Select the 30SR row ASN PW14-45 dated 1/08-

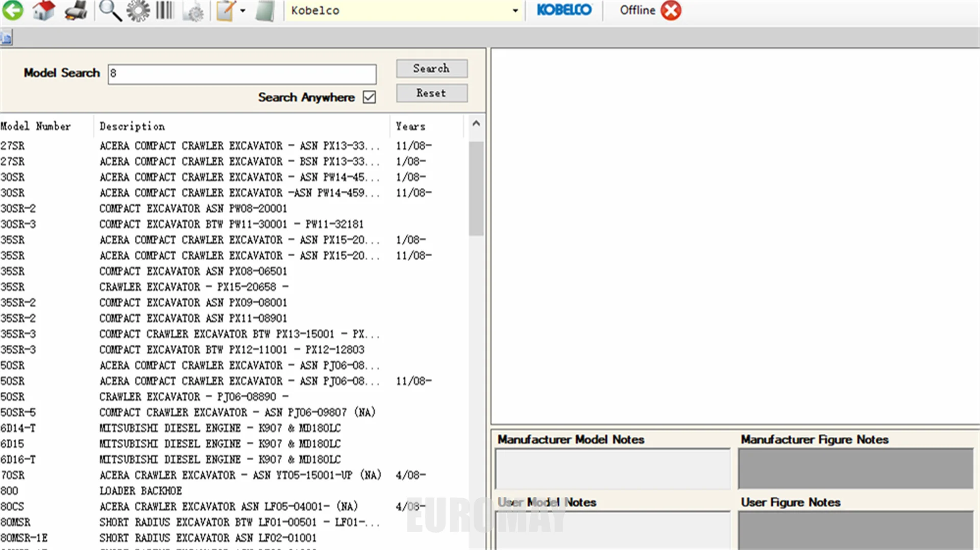[x=234, y=177]
